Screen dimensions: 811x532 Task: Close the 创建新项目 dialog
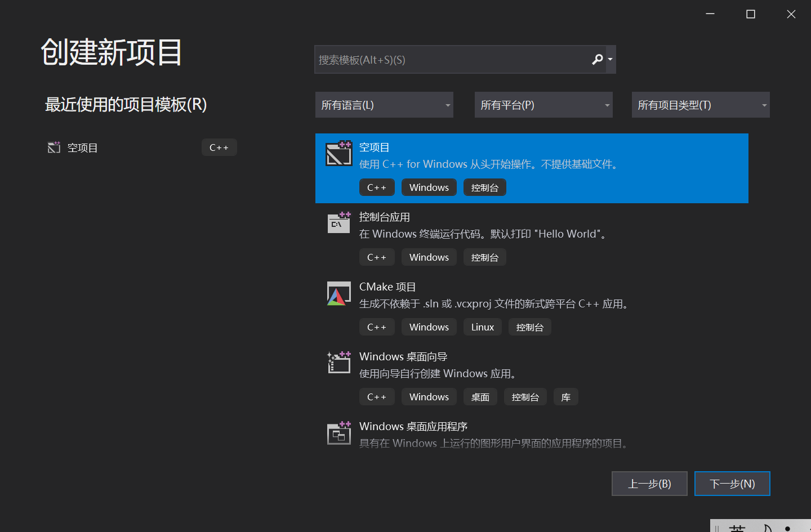(791, 14)
